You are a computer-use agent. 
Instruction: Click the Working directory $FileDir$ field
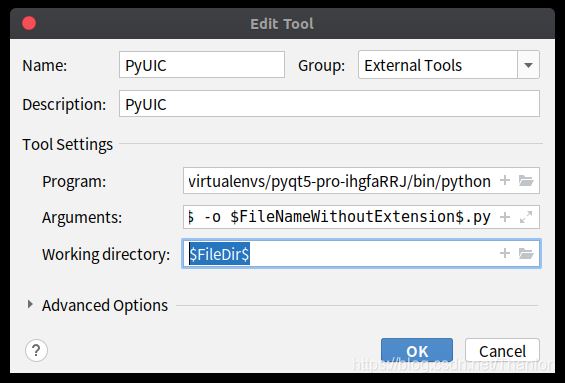tap(361, 254)
